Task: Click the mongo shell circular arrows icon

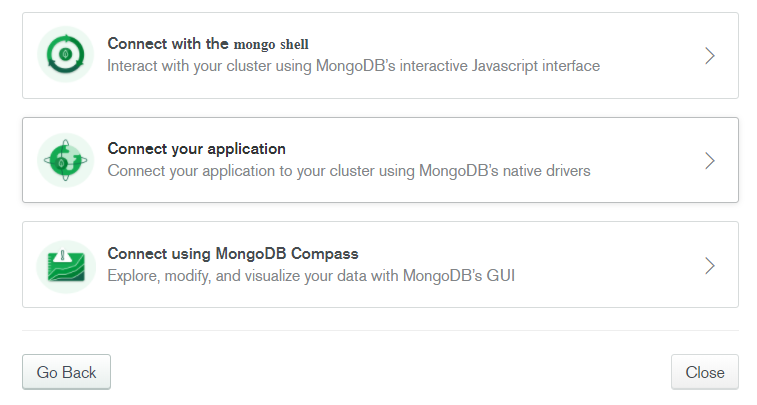Action: (65, 55)
